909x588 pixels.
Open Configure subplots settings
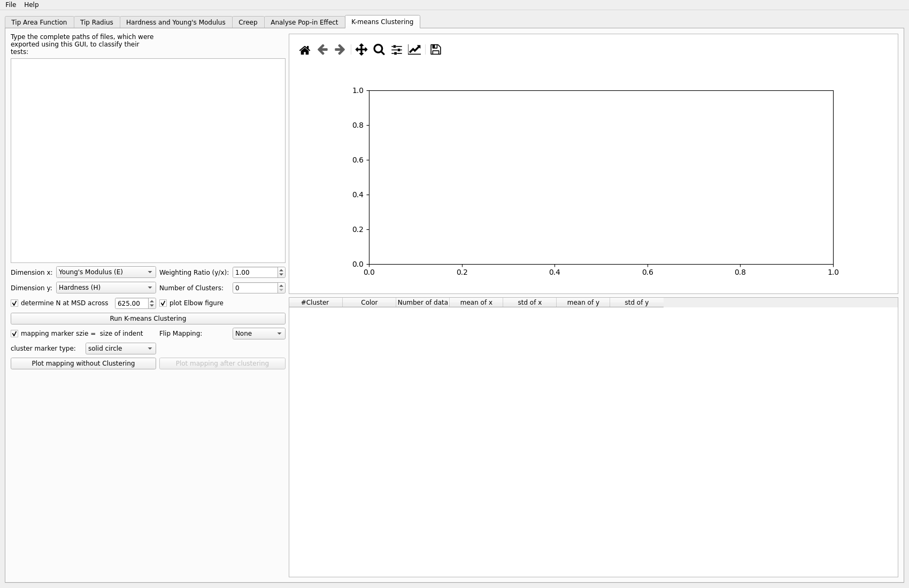pyautogui.click(x=397, y=50)
